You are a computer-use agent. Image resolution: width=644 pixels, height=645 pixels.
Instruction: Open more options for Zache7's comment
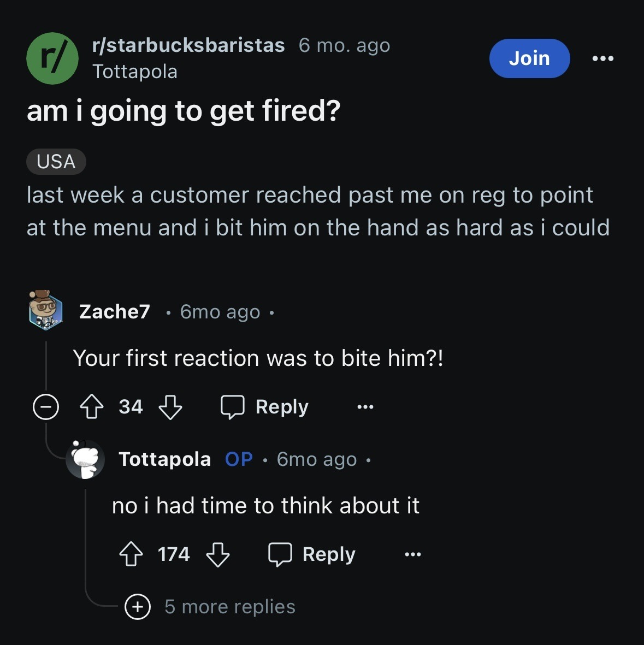pyautogui.click(x=365, y=407)
